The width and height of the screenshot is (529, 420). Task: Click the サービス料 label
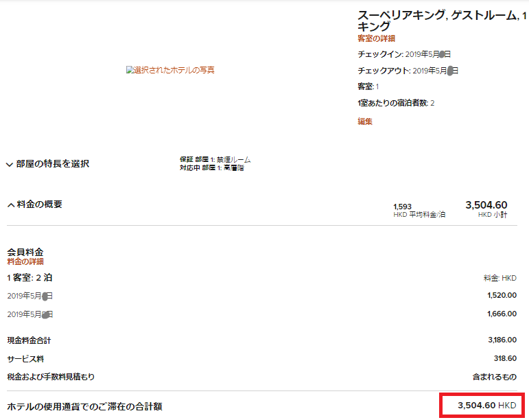point(25,359)
